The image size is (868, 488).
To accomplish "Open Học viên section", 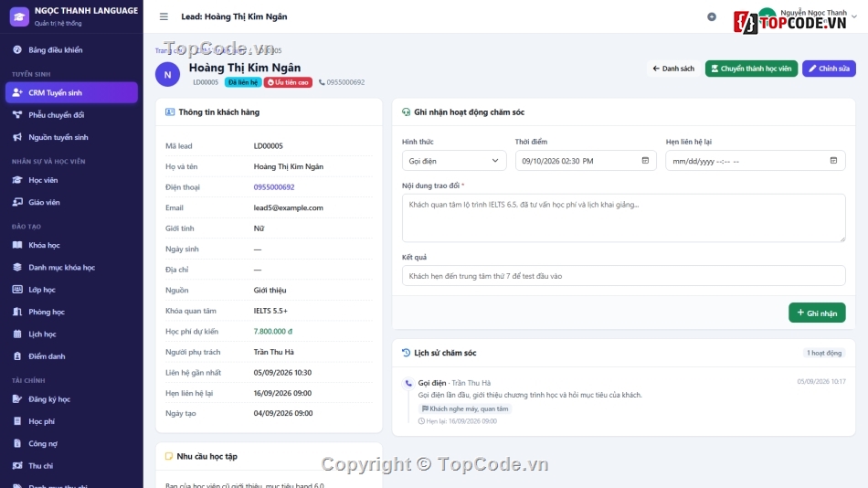I will click(x=71, y=180).
